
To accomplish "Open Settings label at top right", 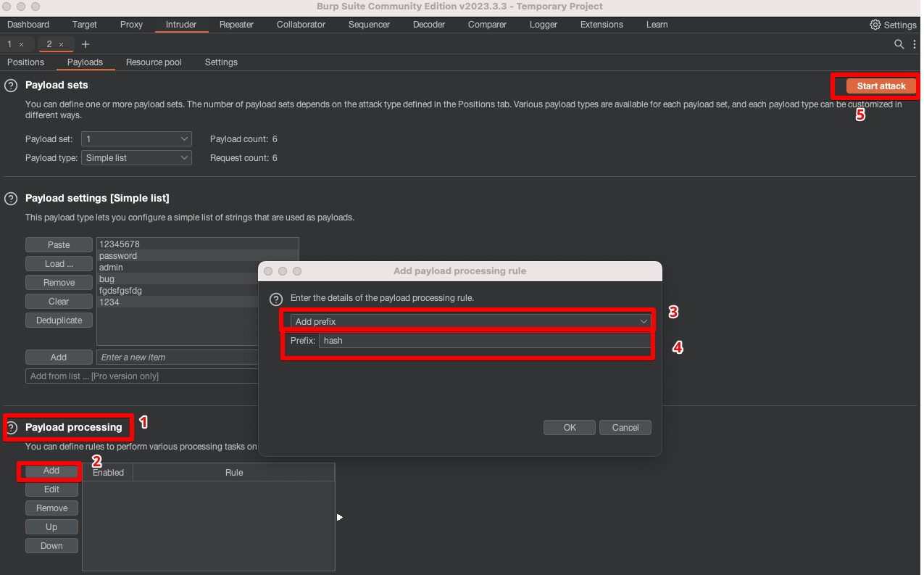I will click(900, 25).
